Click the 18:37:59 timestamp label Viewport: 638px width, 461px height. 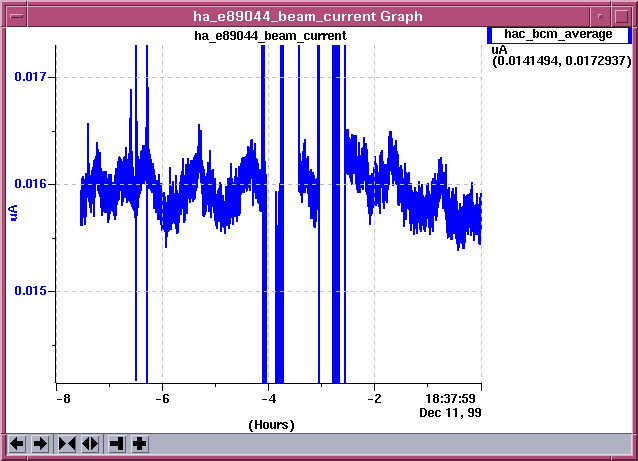coord(453,398)
